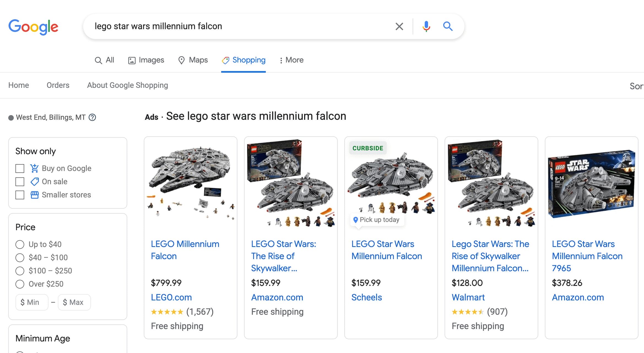This screenshot has height=353, width=644.
Task: Select the Up to $40 price option
Action: coord(20,244)
